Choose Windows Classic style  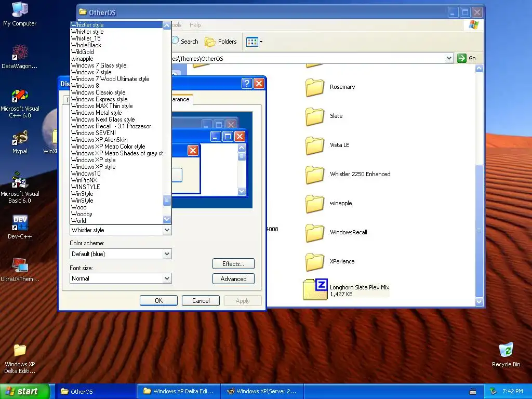(x=116, y=92)
